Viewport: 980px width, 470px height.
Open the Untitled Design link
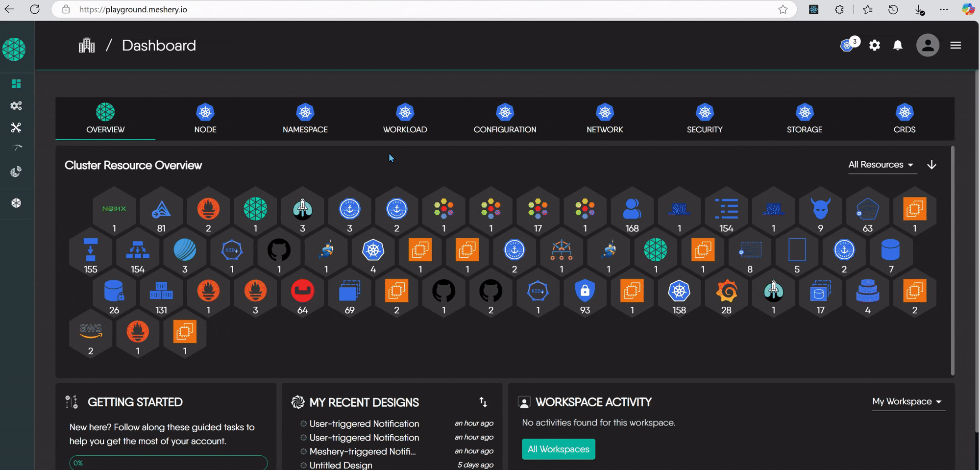tap(341, 465)
